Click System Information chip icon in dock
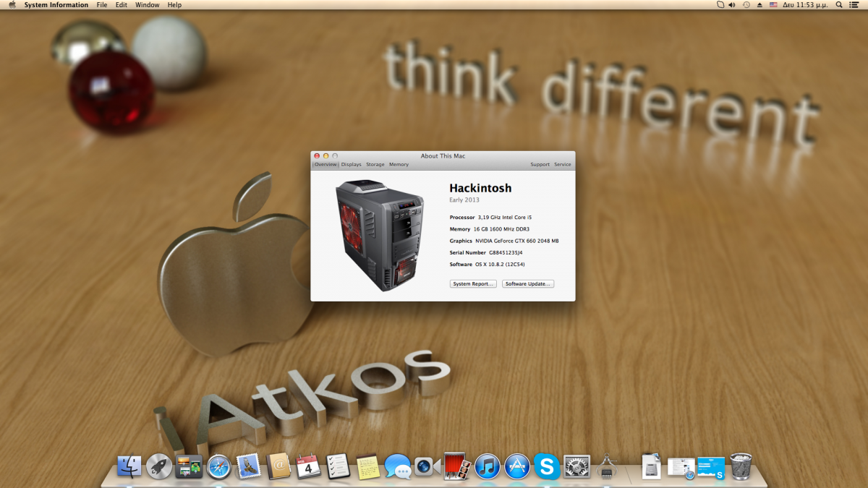The width and height of the screenshot is (868, 488). click(605, 466)
